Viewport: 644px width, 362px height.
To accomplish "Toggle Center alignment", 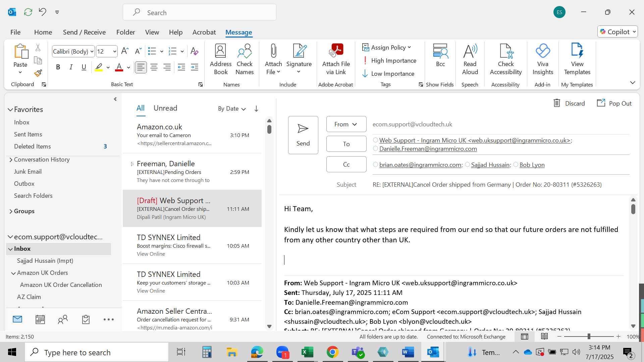I will click(154, 67).
